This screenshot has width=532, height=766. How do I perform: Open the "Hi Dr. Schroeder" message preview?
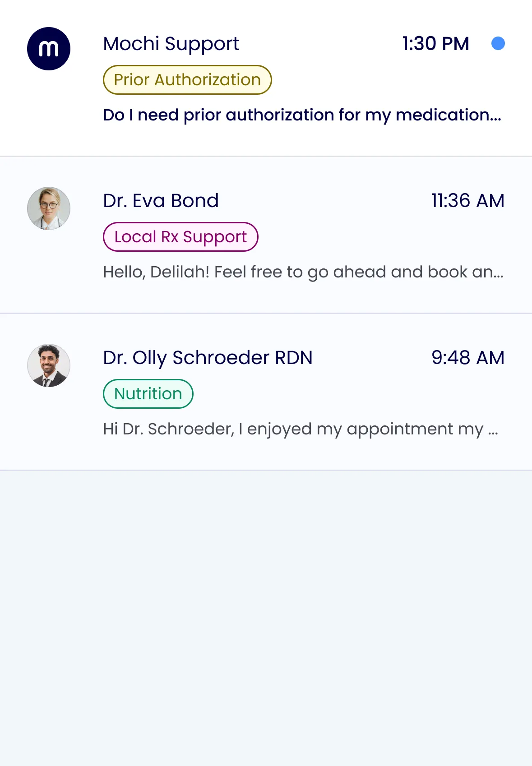(300, 429)
